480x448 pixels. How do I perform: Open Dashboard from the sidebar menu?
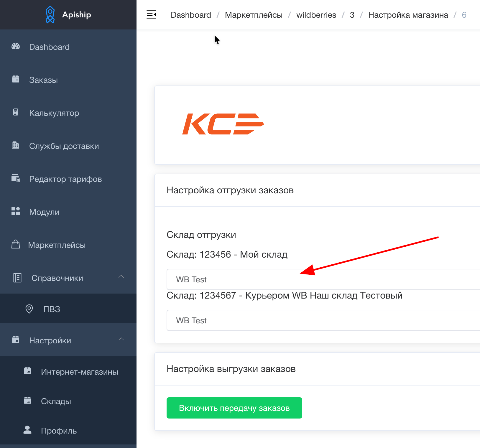tap(68, 47)
